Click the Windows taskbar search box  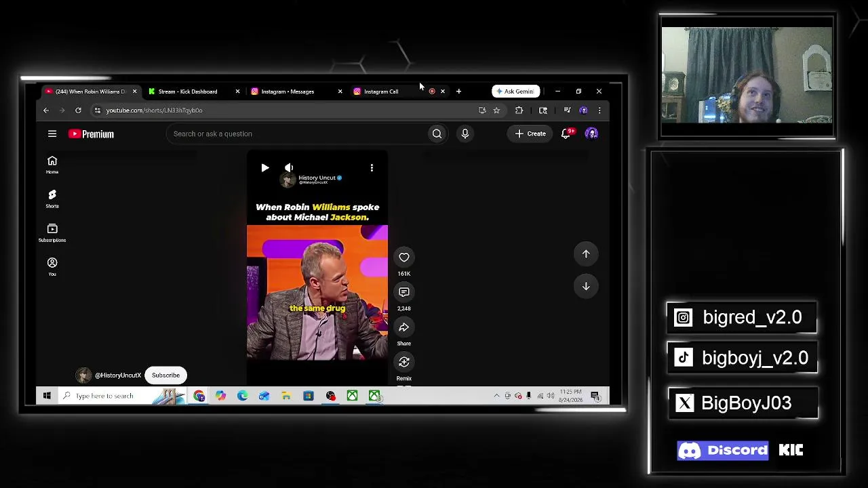point(122,396)
